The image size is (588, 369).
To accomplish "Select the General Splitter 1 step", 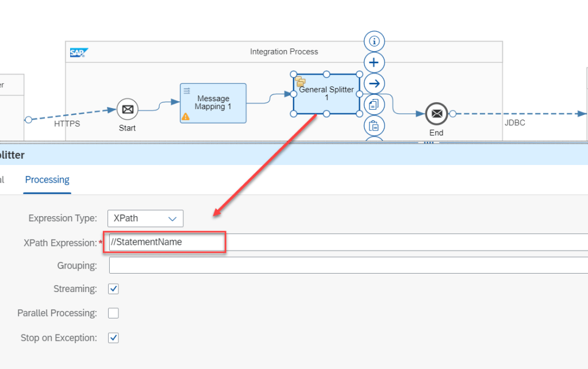I will pyautogui.click(x=326, y=94).
